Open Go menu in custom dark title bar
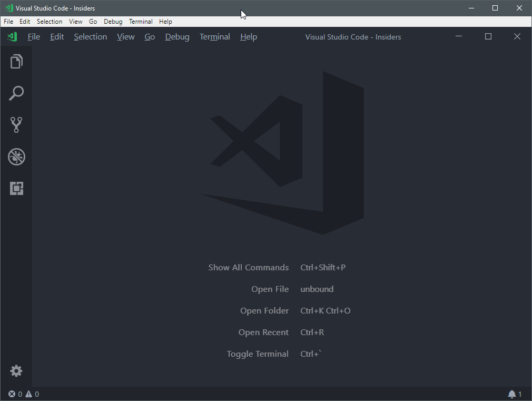Viewport: 532px width, 401px height. click(150, 37)
